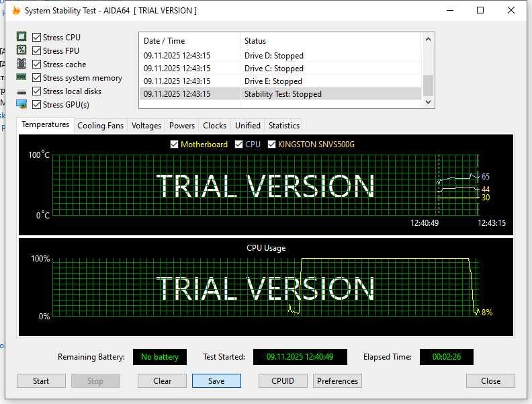Image resolution: width=532 pixels, height=404 pixels.
Task: Click the Save button
Action: [216, 381]
